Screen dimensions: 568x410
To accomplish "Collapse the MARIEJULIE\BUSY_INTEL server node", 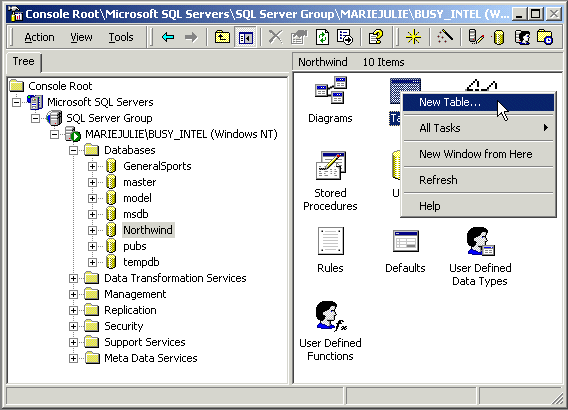I will coord(54,134).
